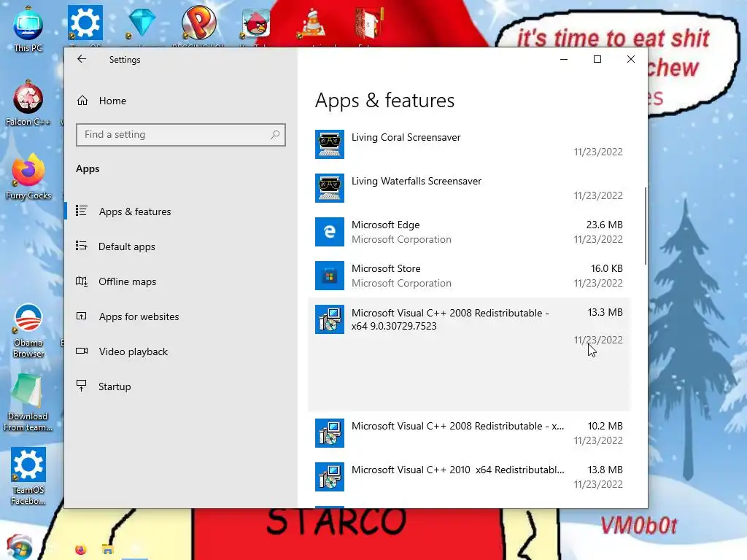Click TeamOS Facebook gear desktop icon
The image size is (747, 560).
click(28, 476)
